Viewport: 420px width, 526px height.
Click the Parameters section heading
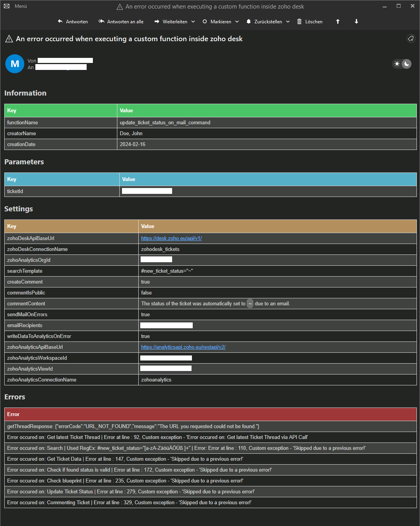tap(24, 162)
